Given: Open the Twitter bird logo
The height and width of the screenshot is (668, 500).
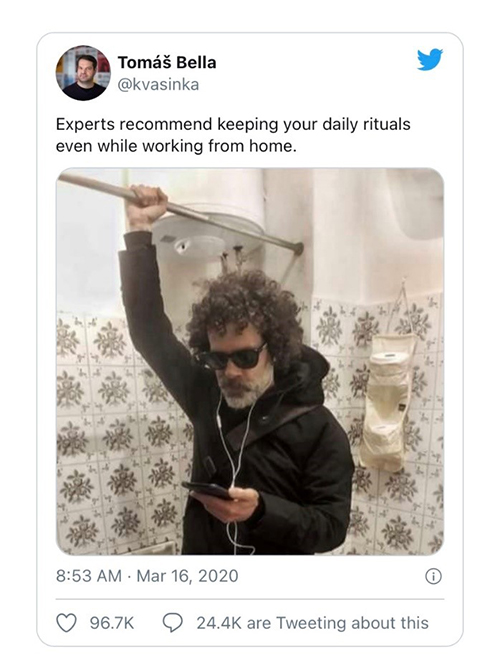Looking at the screenshot, I should click(430, 59).
